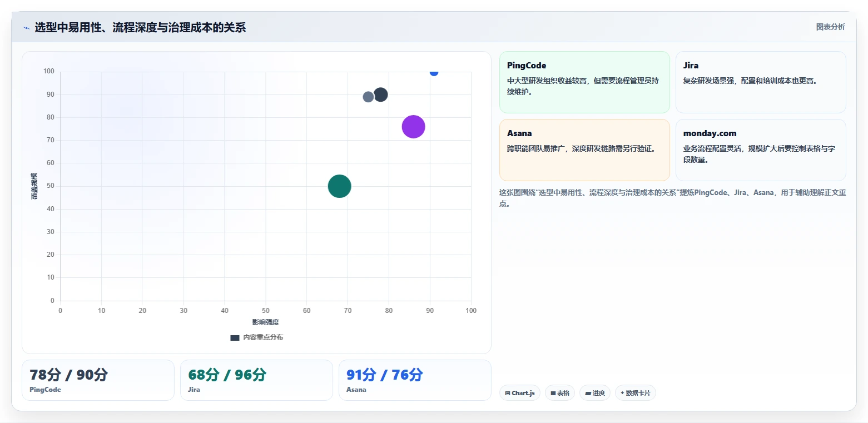Click the 影响强度 x-axis title

click(265, 322)
